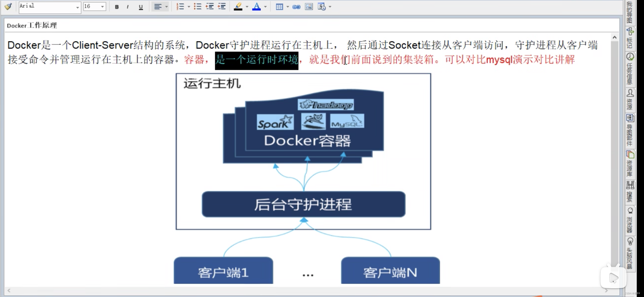Click the Docker工作原理 title text
This screenshot has height=297, width=644.
[x=32, y=26]
